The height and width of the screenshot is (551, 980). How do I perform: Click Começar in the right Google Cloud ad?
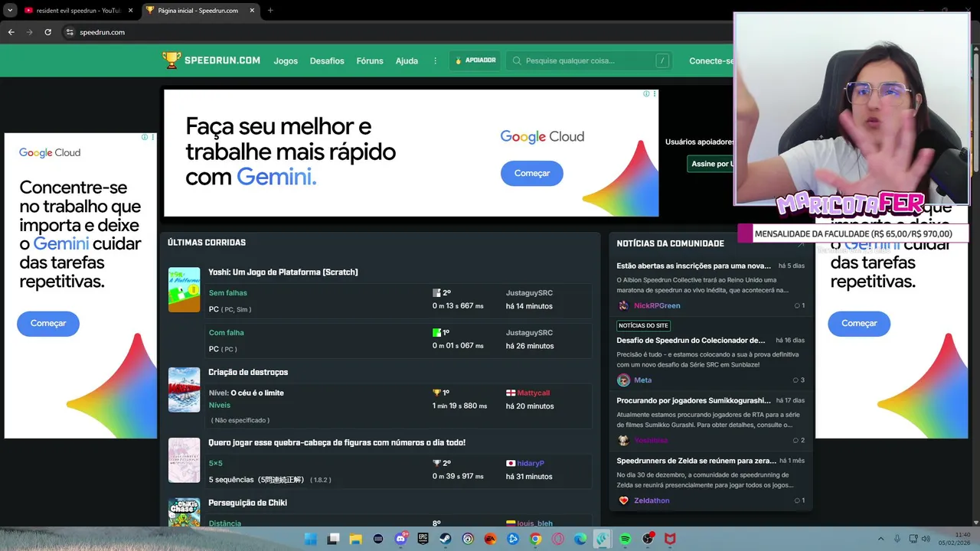click(x=859, y=323)
